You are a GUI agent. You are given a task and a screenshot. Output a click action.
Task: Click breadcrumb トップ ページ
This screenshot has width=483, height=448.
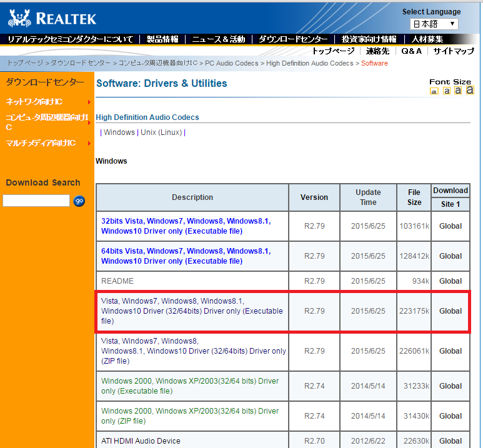(x=25, y=63)
